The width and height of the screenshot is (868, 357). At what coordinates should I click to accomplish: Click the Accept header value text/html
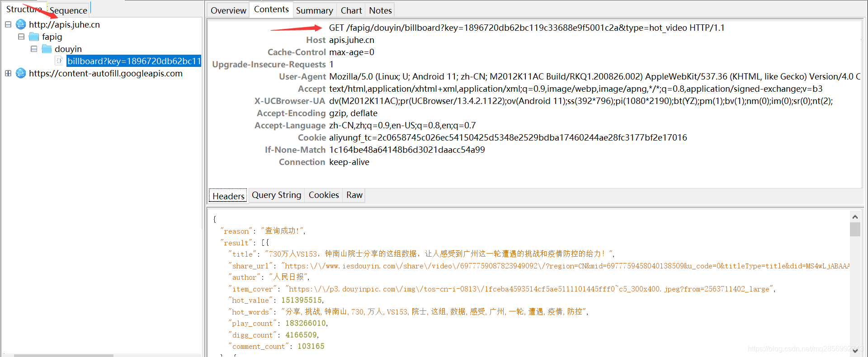coord(576,89)
